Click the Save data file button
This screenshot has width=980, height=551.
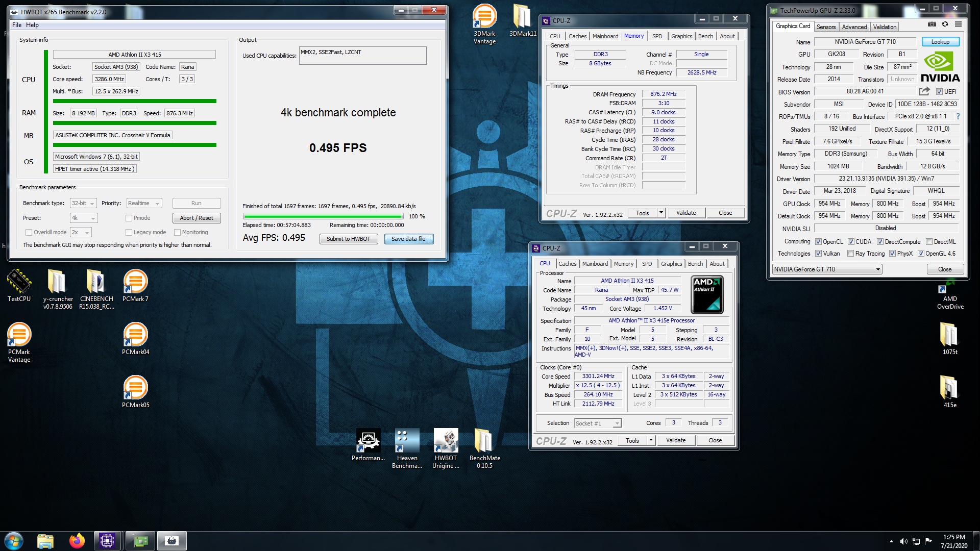pos(408,239)
